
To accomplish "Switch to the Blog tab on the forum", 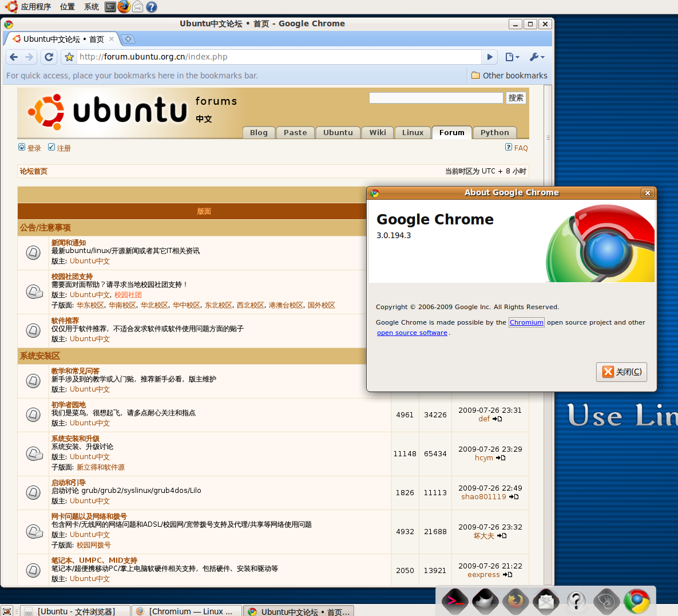I will (259, 132).
